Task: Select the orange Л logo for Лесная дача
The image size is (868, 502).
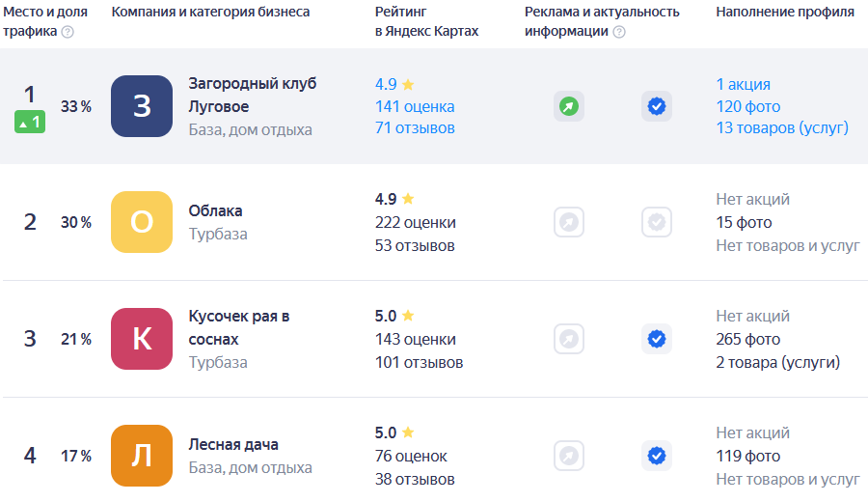Action: (x=142, y=456)
